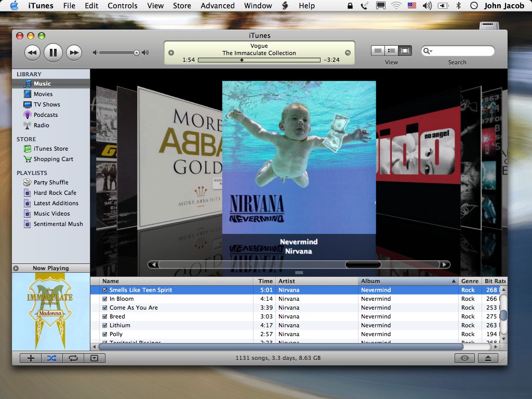This screenshot has height=399, width=532.
Task: Pause the playing song
Action: [53, 52]
